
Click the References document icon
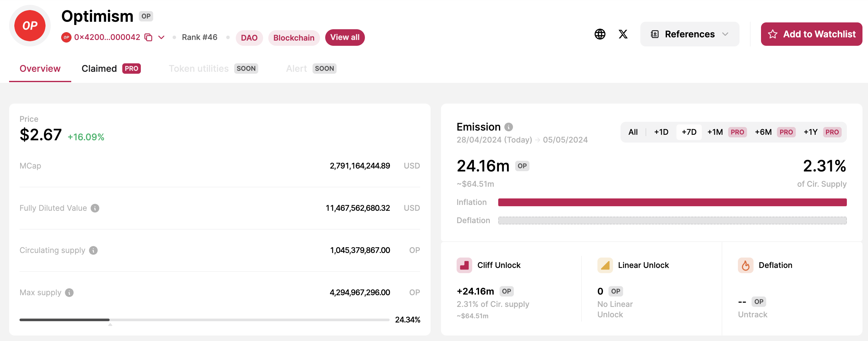(655, 34)
